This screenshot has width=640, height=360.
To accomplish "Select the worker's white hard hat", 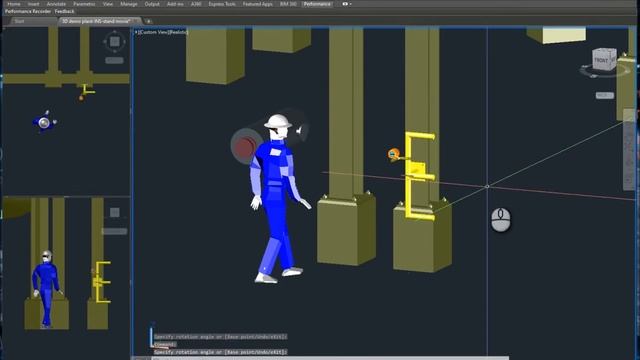I will (x=278, y=121).
